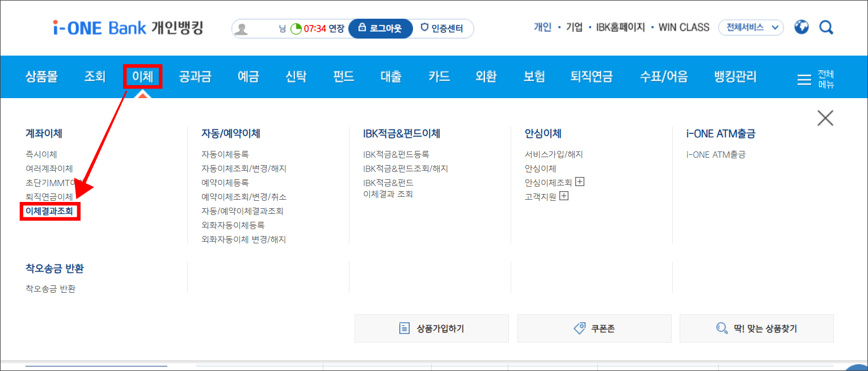The width and height of the screenshot is (868, 371).
Task: Open the IBK홈페이지 link
Action: [x=621, y=27]
